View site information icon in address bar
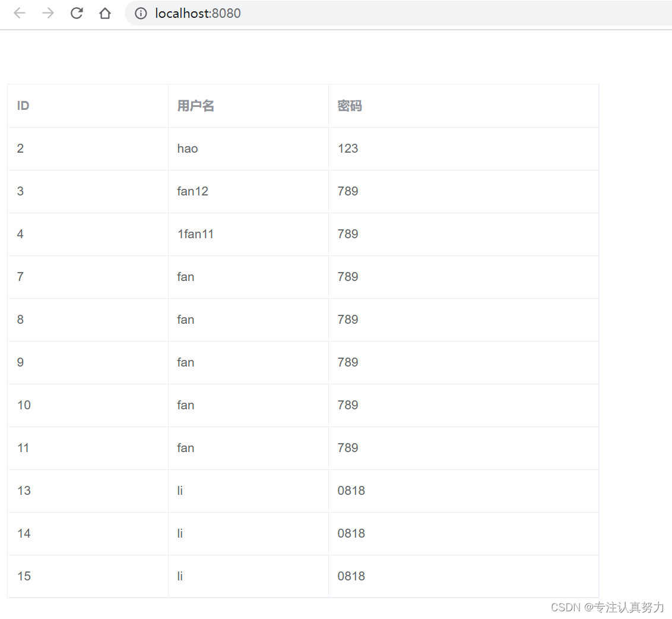672x619 pixels. pyautogui.click(x=141, y=14)
